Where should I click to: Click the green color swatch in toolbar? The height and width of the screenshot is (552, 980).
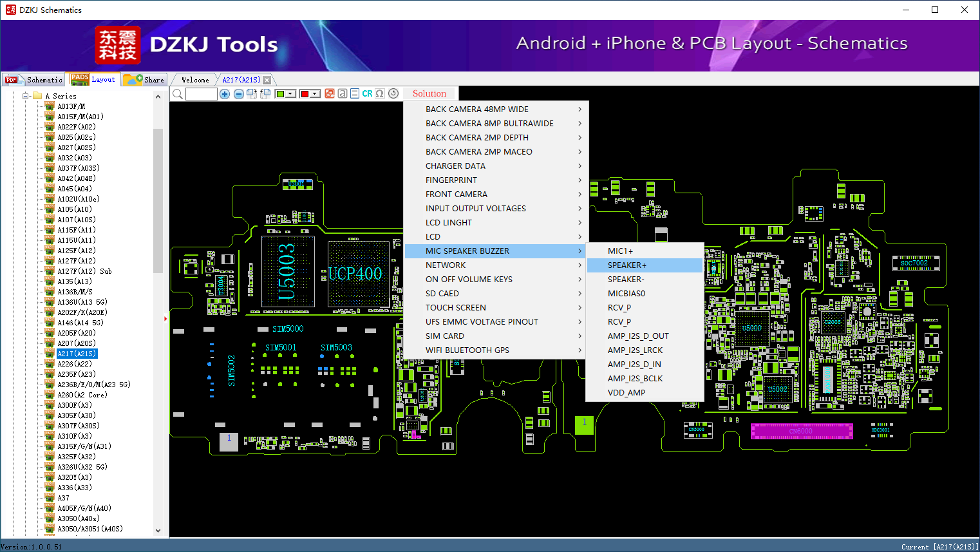(280, 94)
